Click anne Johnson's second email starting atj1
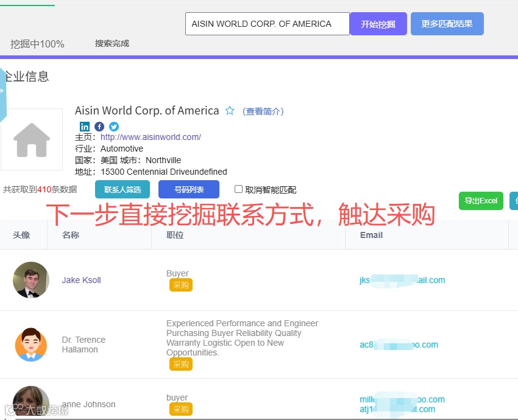The image size is (518, 420). click(397, 410)
